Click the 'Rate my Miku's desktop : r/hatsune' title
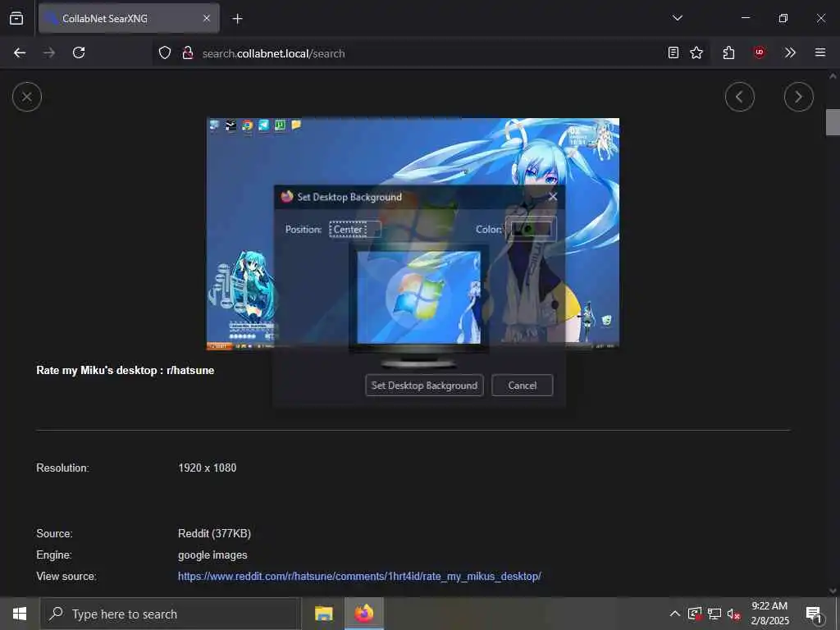This screenshot has height=630, width=840. pyautogui.click(x=126, y=370)
